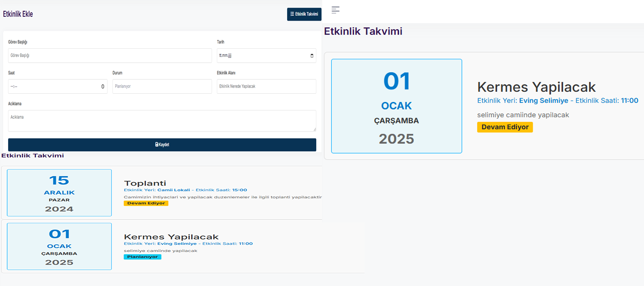Open the large Kermes Yapilacak heading
The image size is (644, 286).
tap(536, 87)
